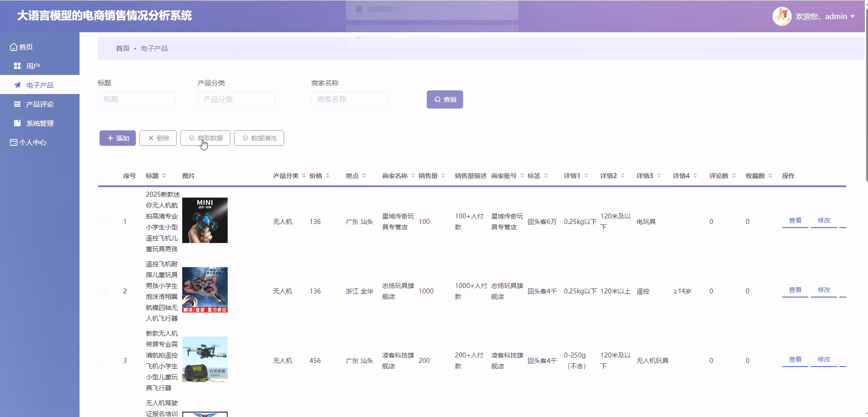This screenshot has height=417, width=868.
Task: Click the drone with controller thumbnail in row 3
Action: click(x=205, y=359)
